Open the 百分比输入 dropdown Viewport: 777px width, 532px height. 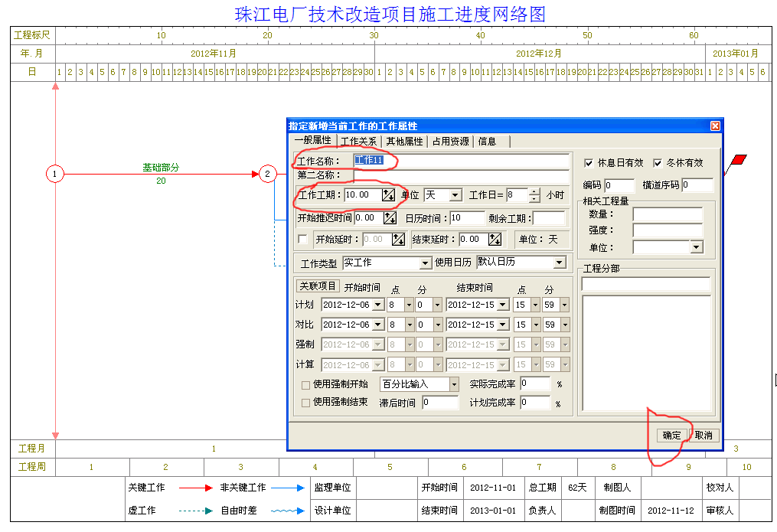click(454, 384)
